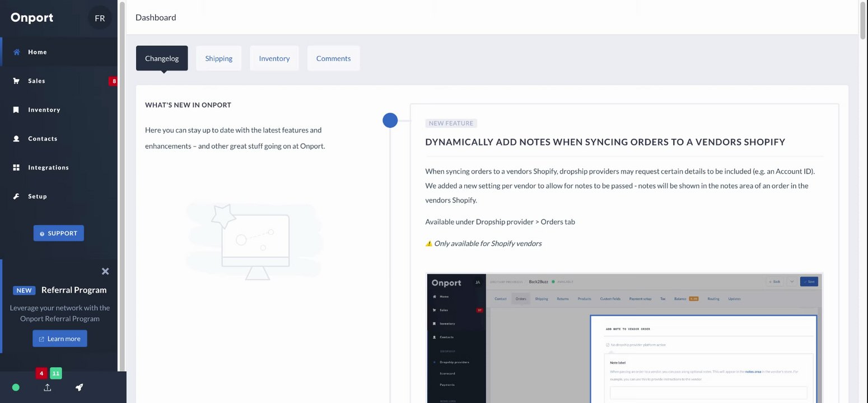
Task: Click the Home house icon
Action: tap(17, 52)
